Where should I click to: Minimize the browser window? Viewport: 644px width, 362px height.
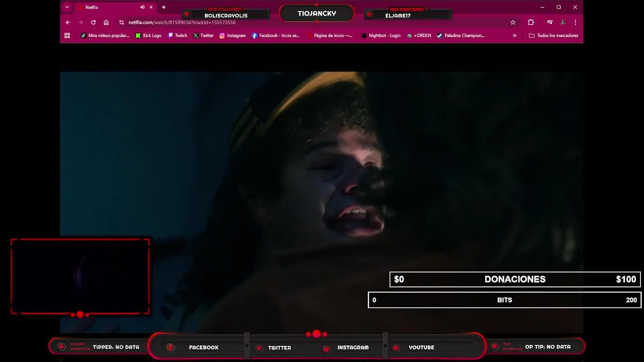click(542, 8)
